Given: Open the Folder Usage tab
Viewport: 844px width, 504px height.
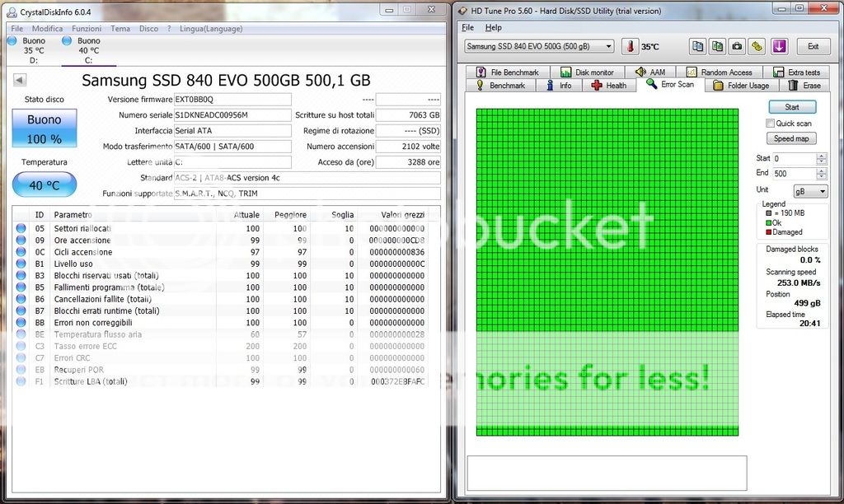Looking at the screenshot, I should click(x=741, y=85).
